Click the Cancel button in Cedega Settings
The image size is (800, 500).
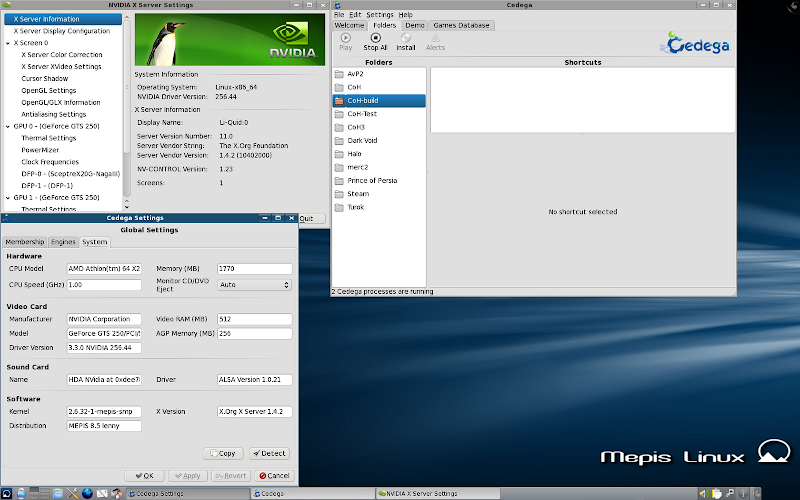[x=272, y=476]
